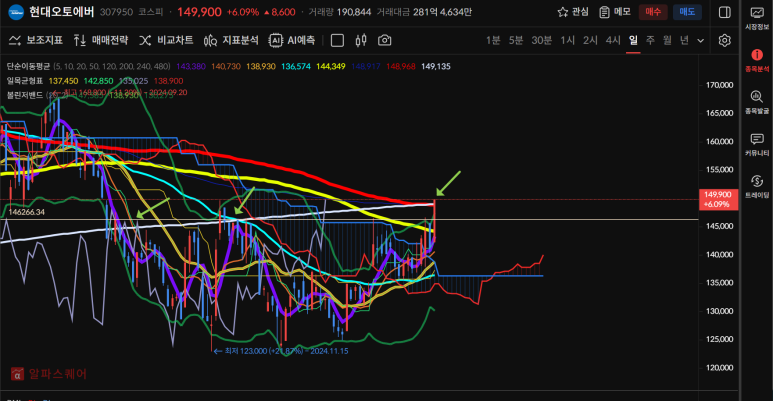The width and height of the screenshot is (773, 401).
Task: Click moving average value 143,380
Action: point(191,66)
